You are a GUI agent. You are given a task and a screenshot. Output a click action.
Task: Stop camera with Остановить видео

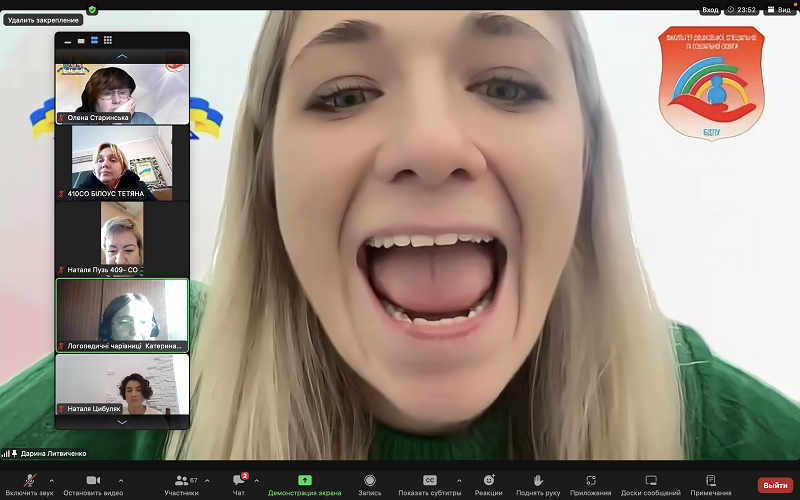(93, 485)
